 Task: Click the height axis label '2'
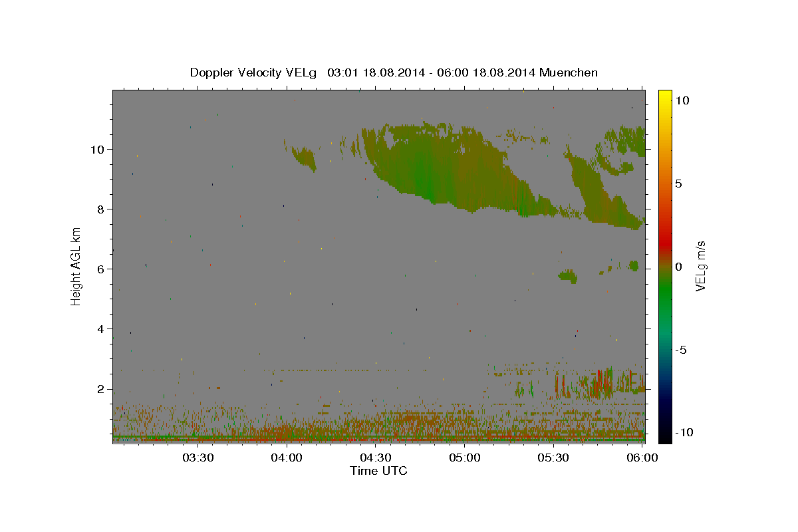[100, 389]
